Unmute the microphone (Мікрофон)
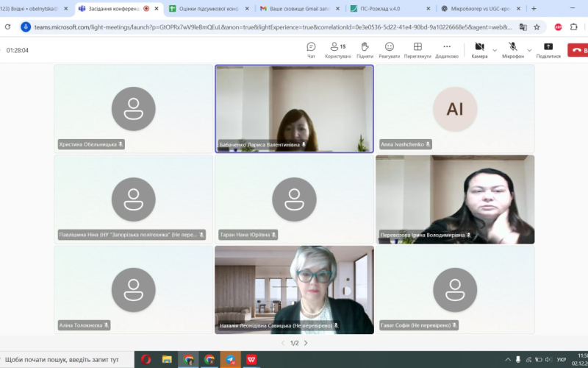588x368 pixels. pos(512,49)
